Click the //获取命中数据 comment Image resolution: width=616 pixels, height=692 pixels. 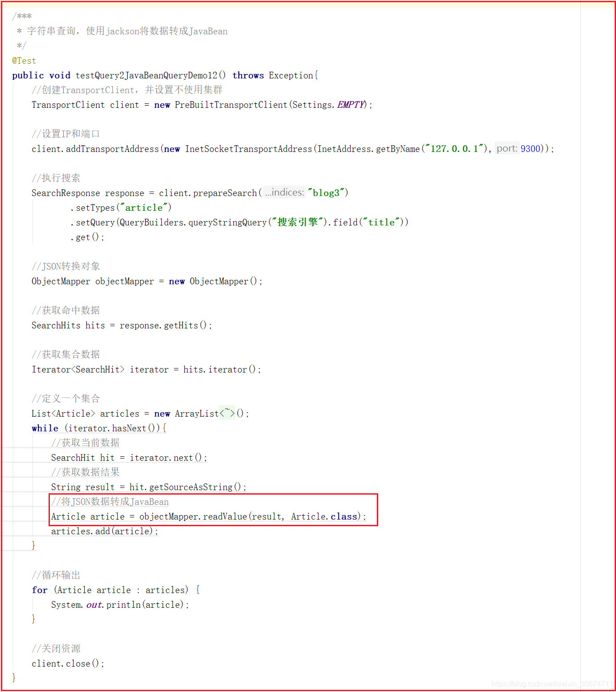[x=66, y=311]
